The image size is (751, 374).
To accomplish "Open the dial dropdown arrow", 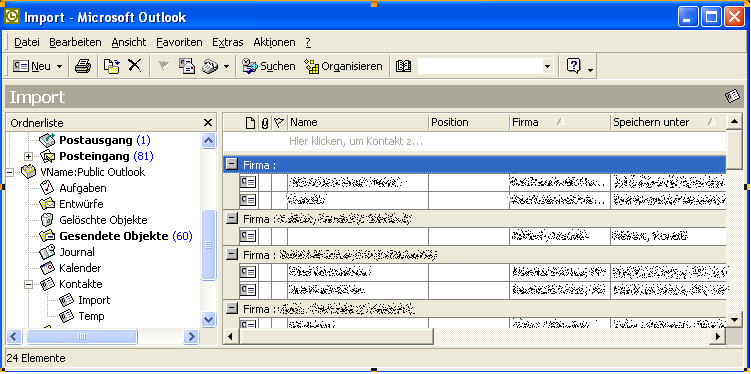I will (226, 67).
